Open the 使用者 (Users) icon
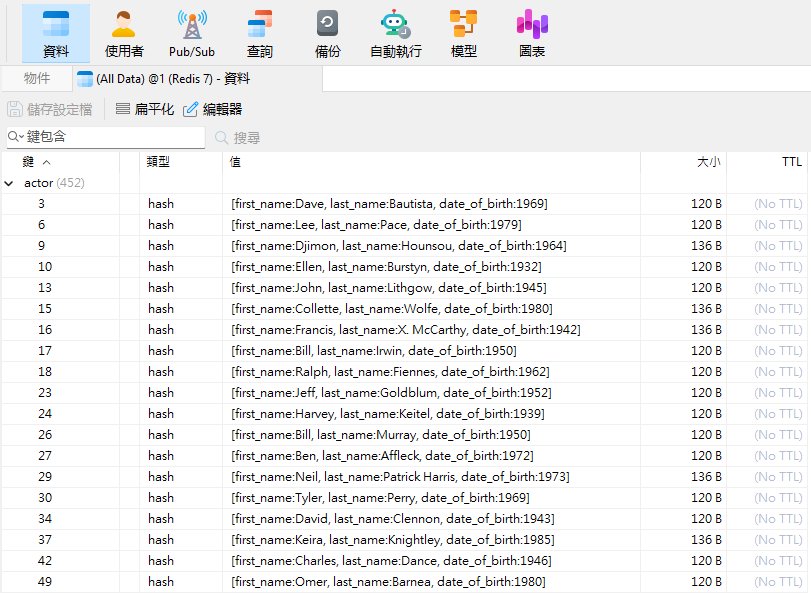811x593 pixels. (124, 33)
